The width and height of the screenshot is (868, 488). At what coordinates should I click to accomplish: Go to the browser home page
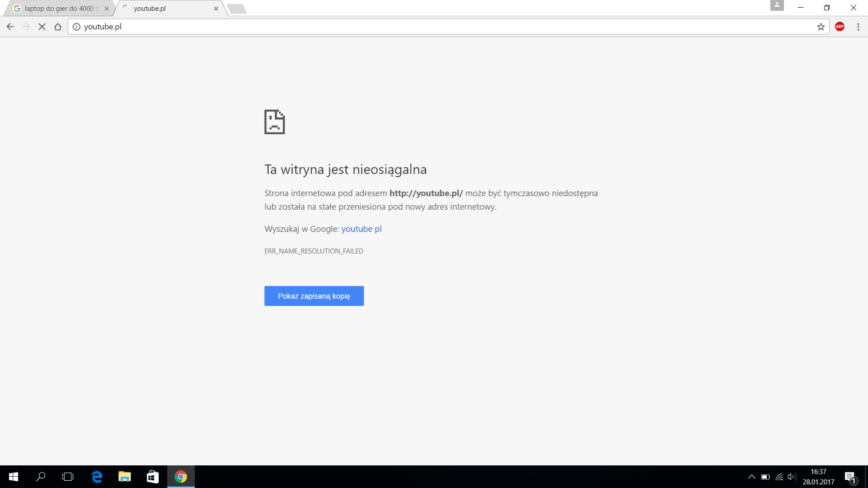(x=58, y=27)
